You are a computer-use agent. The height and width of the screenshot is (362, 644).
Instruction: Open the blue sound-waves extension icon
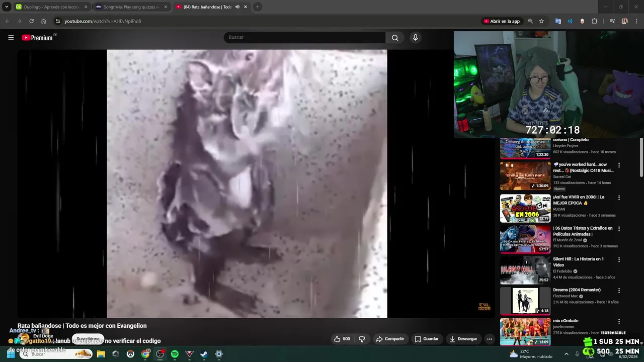570,21
